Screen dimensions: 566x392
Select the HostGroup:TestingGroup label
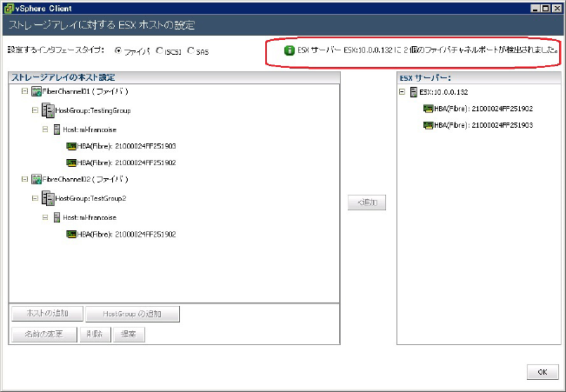click(93, 110)
